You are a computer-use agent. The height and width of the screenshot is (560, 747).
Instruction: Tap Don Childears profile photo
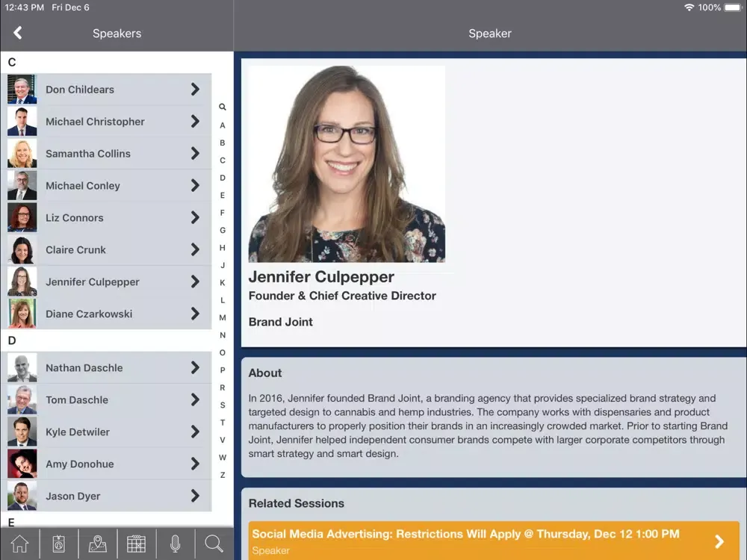click(x=22, y=89)
